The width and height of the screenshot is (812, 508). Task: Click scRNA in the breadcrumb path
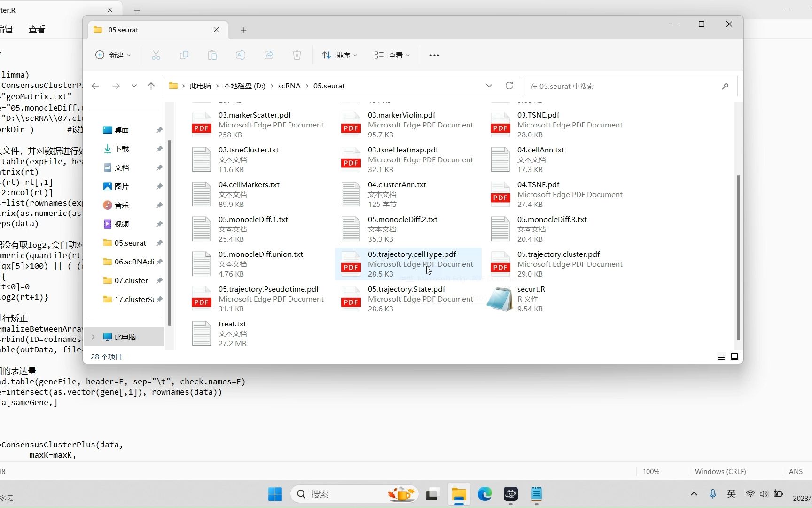(289, 86)
